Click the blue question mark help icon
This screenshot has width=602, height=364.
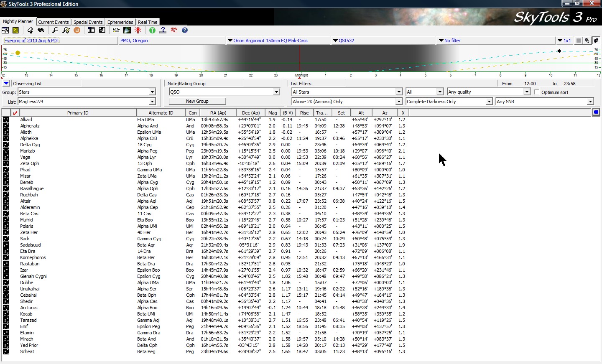coord(185,30)
